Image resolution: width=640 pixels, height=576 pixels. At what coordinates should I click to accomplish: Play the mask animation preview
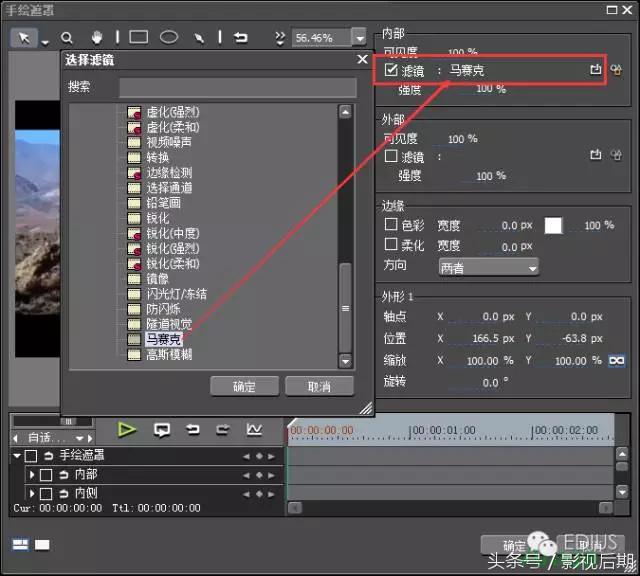[127, 430]
